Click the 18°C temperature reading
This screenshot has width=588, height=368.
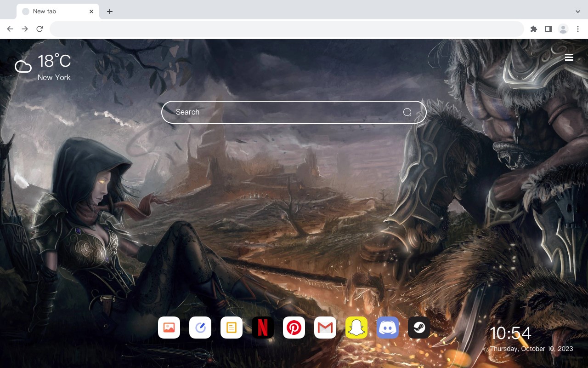(x=54, y=61)
